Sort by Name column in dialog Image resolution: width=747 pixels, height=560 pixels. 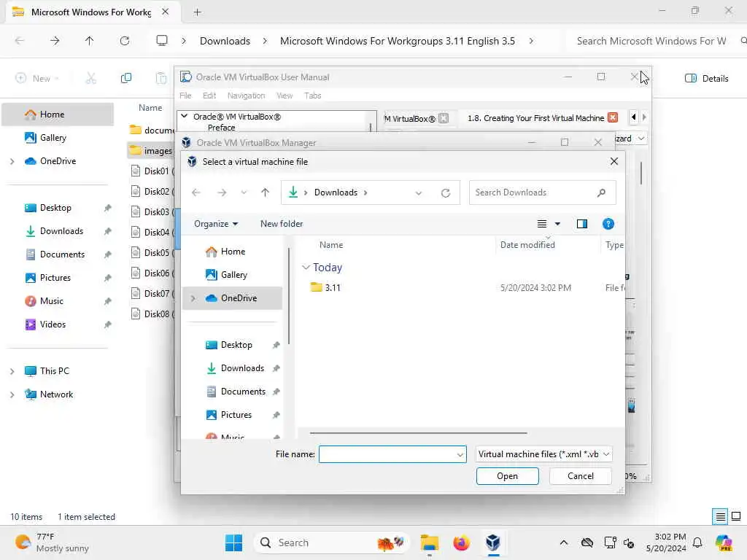click(331, 245)
